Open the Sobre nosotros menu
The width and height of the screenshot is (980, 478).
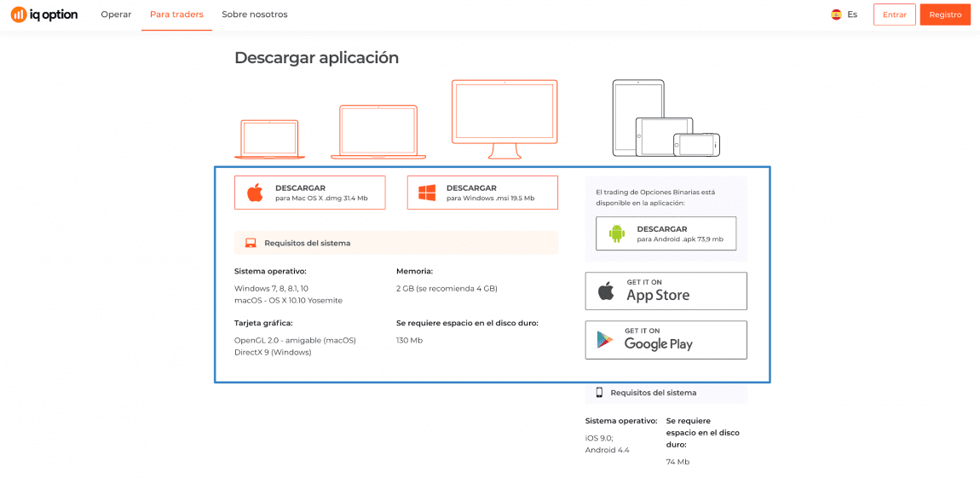point(254,14)
